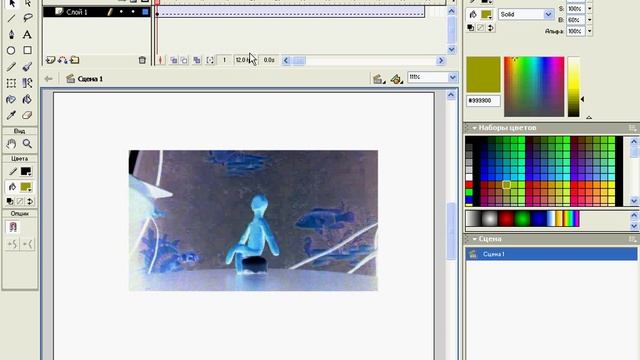The image size is (640, 360).
Task: Select the Text tool
Action: [27, 34]
